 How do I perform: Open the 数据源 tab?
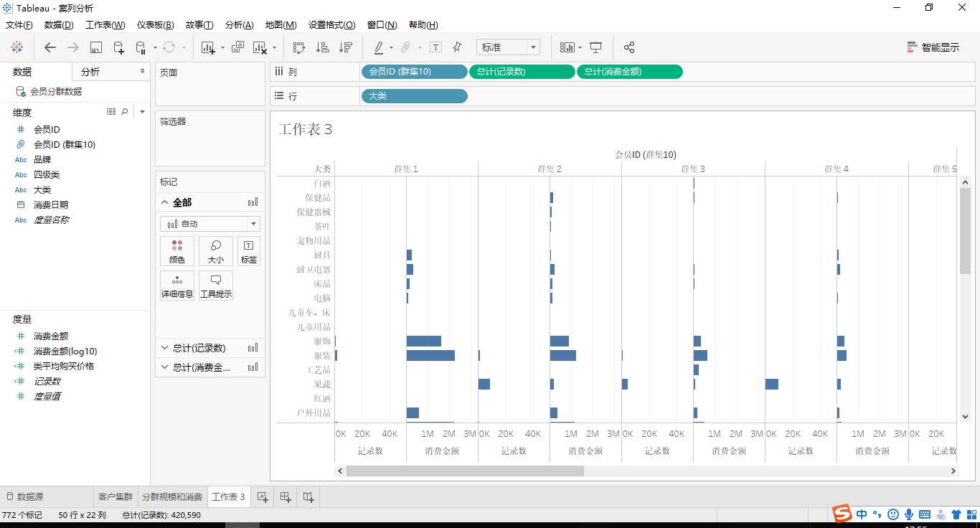24,496
